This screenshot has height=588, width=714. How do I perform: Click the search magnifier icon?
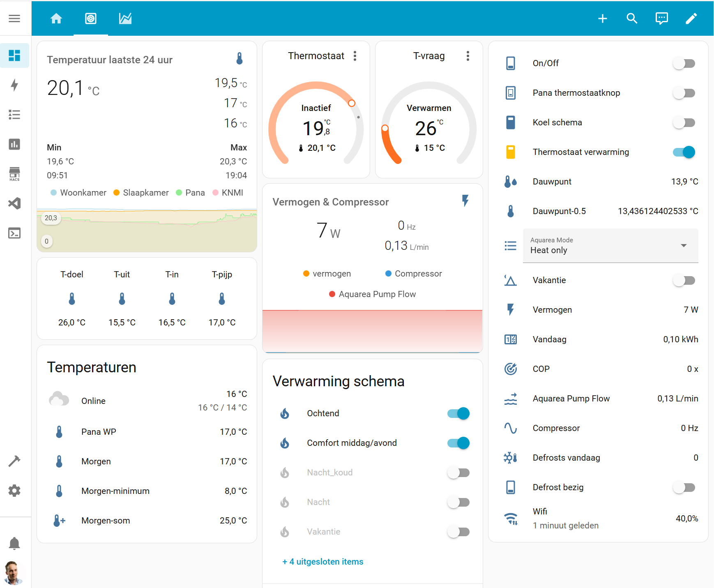tap(632, 18)
